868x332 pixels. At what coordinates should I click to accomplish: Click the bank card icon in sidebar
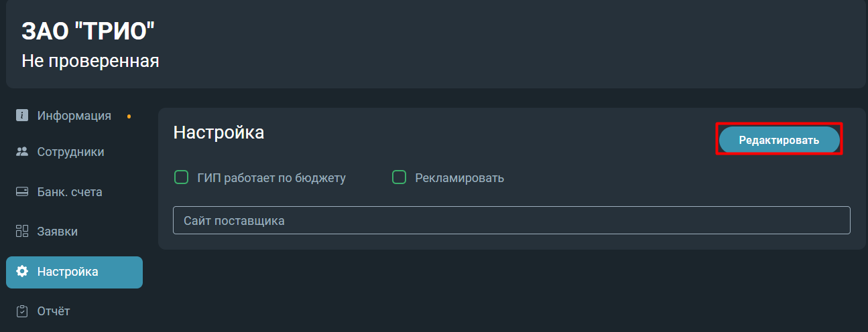point(22,192)
